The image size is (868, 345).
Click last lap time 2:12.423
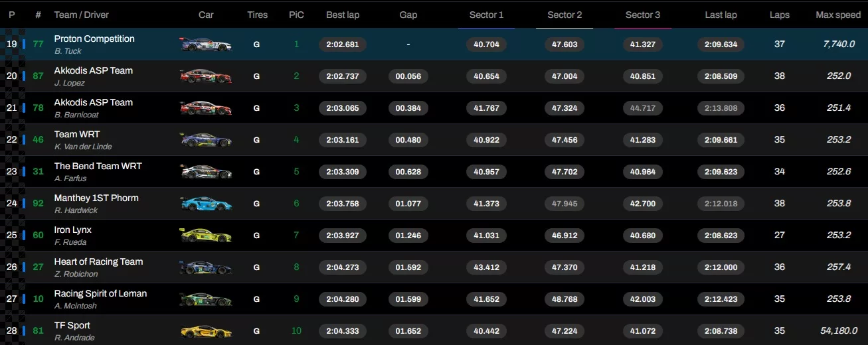coord(721,299)
